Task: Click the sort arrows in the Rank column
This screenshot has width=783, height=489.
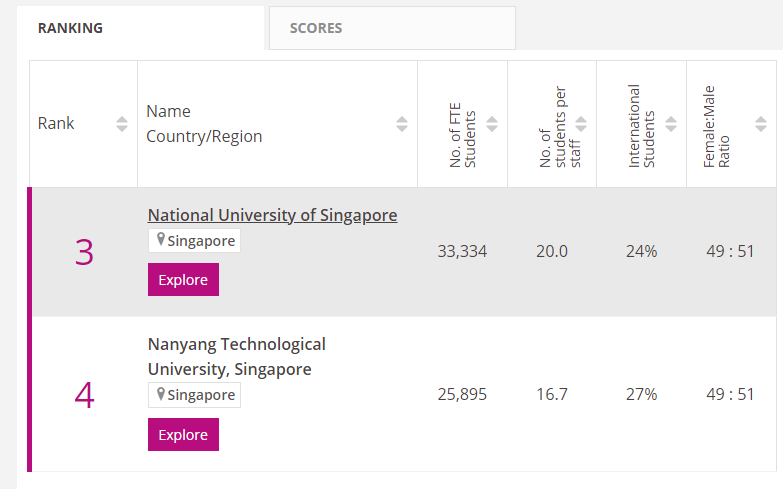Action: (122, 124)
